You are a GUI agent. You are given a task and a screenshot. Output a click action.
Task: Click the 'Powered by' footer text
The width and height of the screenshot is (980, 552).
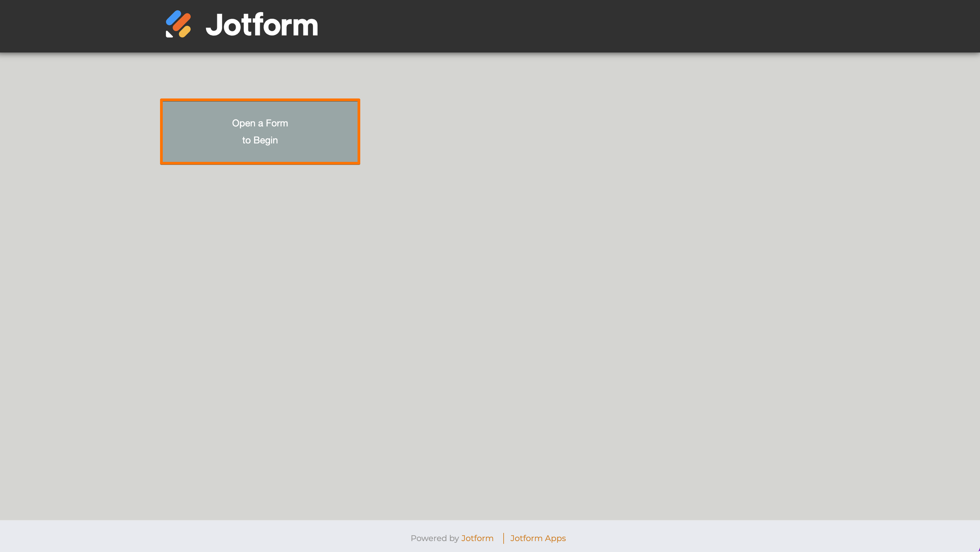[434, 538]
